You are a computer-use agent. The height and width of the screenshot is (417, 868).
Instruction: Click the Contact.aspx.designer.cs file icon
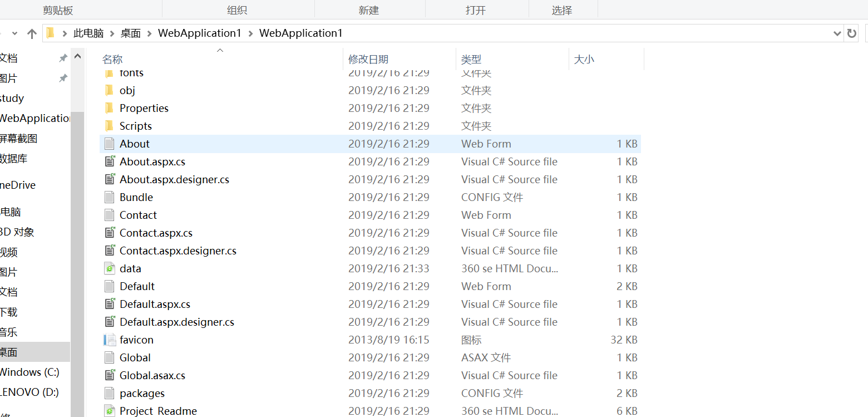[x=110, y=251]
